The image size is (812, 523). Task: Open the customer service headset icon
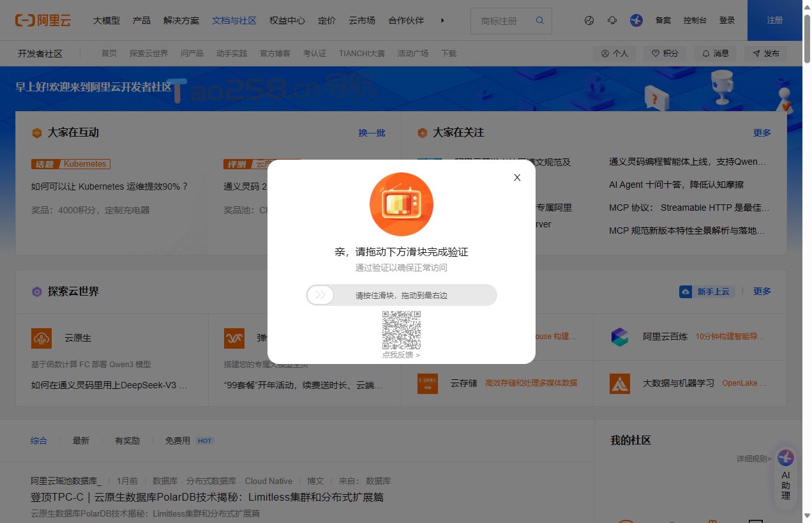pyautogui.click(x=612, y=20)
